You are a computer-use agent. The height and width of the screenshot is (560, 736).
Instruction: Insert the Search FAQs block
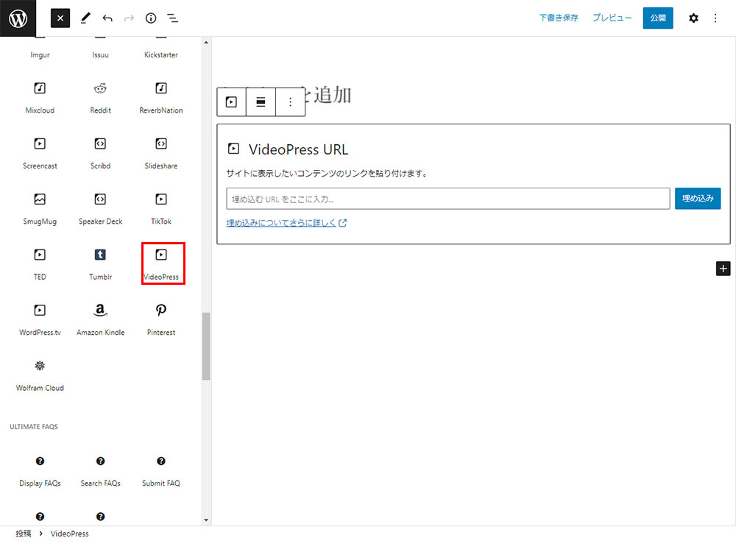[x=100, y=470]
